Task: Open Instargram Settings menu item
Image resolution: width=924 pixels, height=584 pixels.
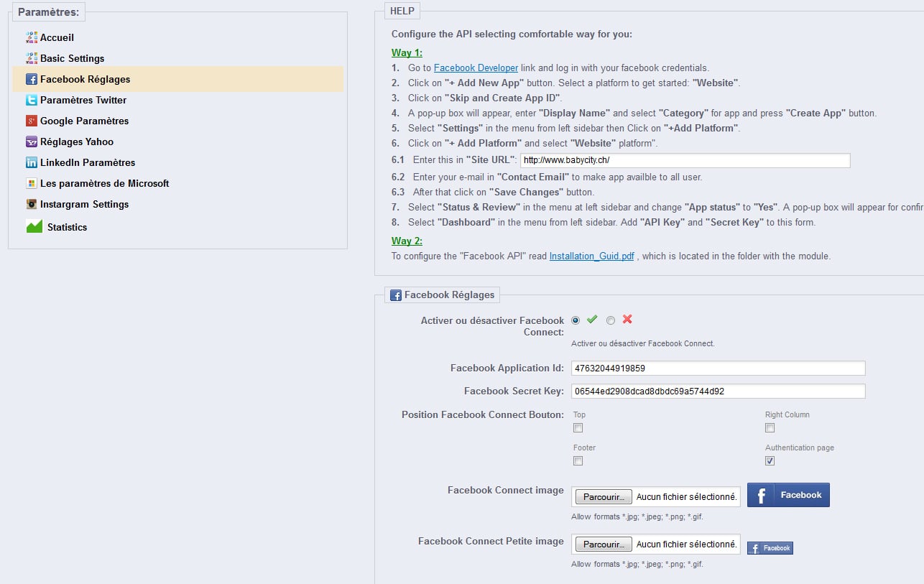Action: point(85,204)
